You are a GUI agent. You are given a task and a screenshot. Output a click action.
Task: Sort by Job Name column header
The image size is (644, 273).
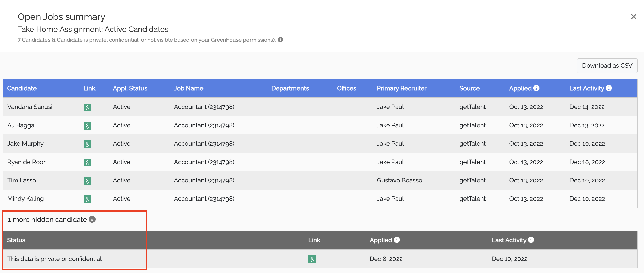pyautogui.click(x=188, y=88)
